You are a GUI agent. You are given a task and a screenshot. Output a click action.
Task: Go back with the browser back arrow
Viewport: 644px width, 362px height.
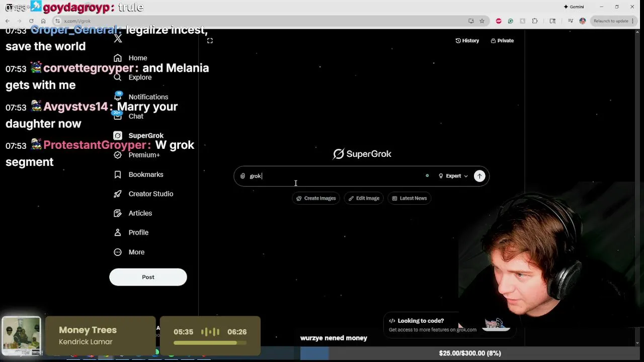tap(8, 21)
